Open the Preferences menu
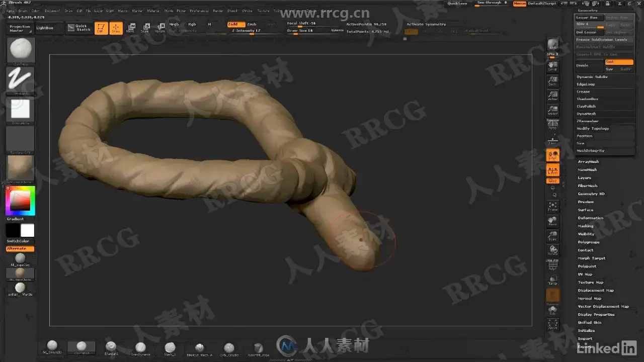644x362 pixels. point(199,11)
